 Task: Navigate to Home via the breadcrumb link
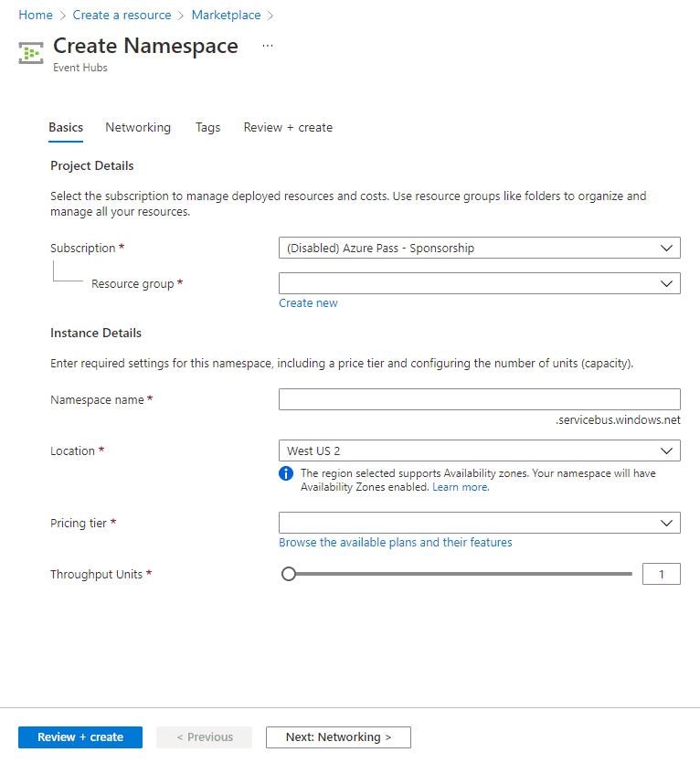(35, 15)
